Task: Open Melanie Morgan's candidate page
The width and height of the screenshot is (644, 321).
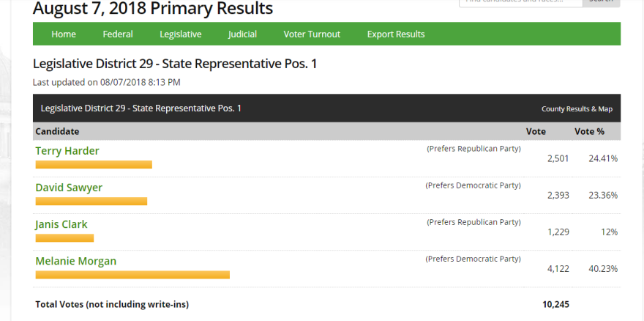Action: tap(76, 261)
